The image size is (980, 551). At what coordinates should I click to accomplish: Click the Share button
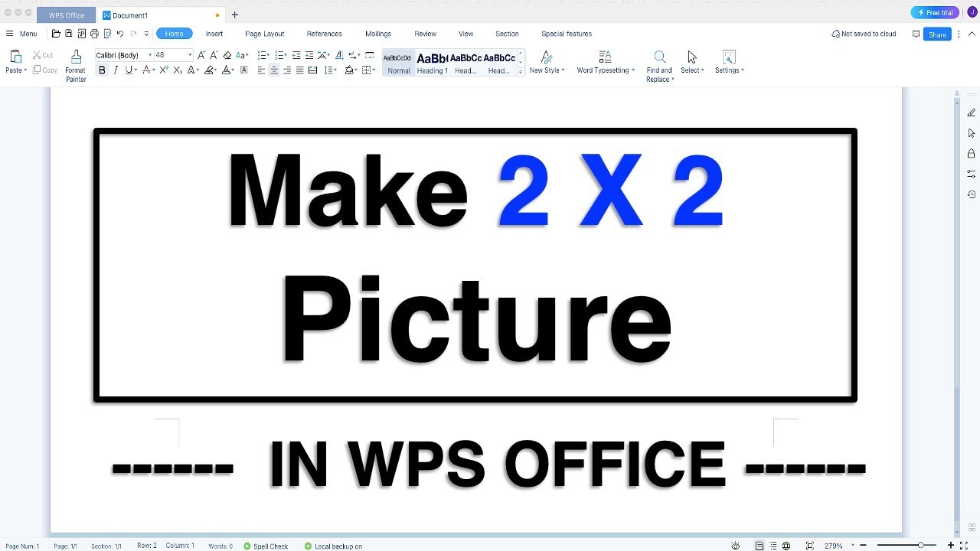[937, 34]
